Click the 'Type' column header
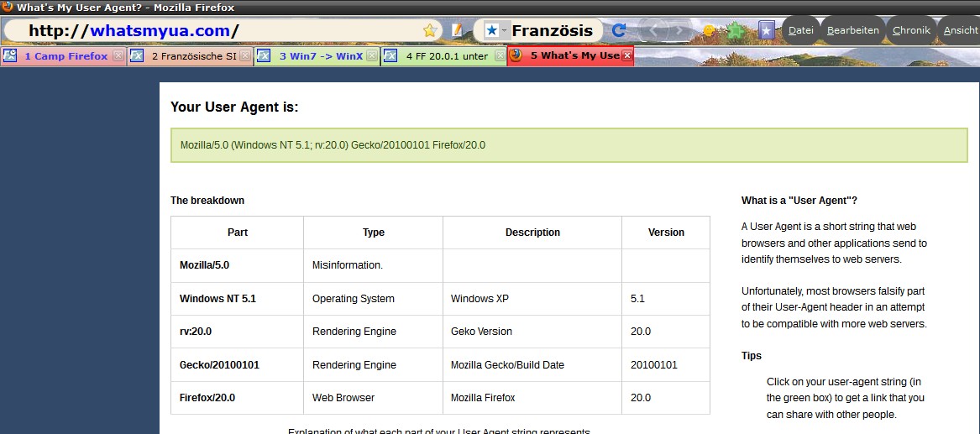The height and width of the screenshot is (434, 980). (x=373, y=233)
